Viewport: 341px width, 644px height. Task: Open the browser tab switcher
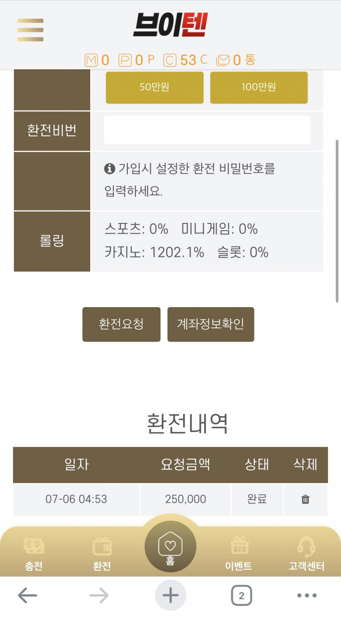click(x=241, y=595)
